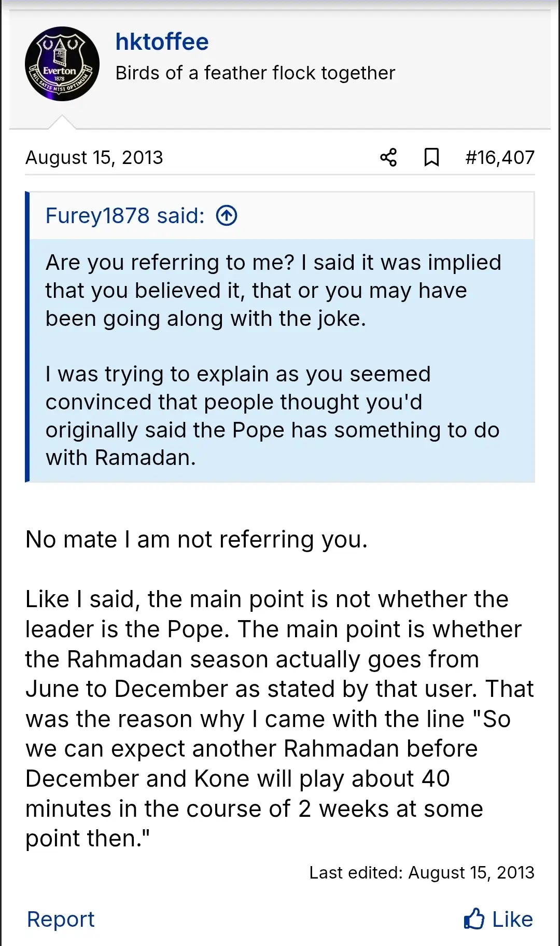Report this post

pyautogui.click(x=61, y=919)
